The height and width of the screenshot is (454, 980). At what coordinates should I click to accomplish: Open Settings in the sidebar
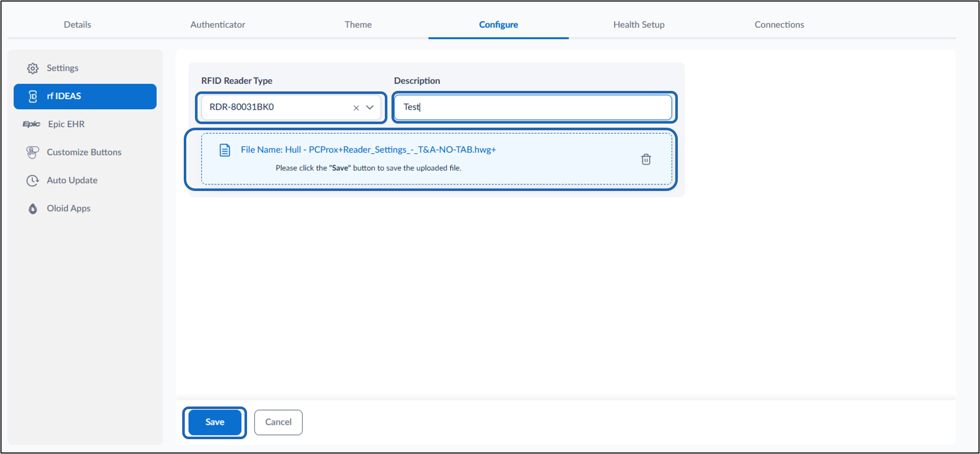[x=85, y=68]
